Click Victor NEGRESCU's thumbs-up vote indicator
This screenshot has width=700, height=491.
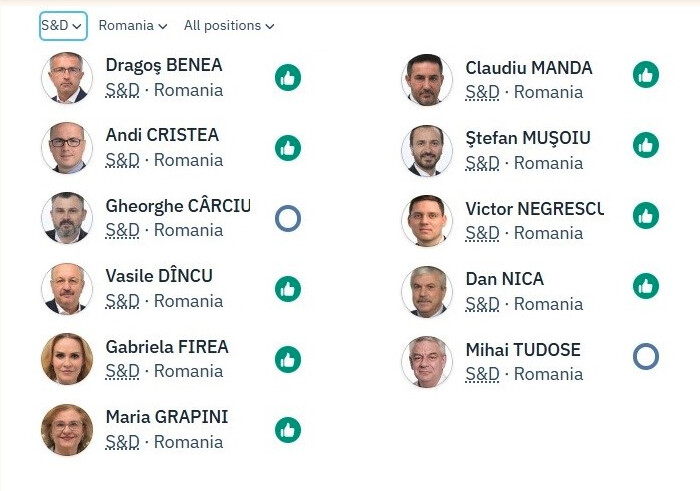[x=646, y=215]
